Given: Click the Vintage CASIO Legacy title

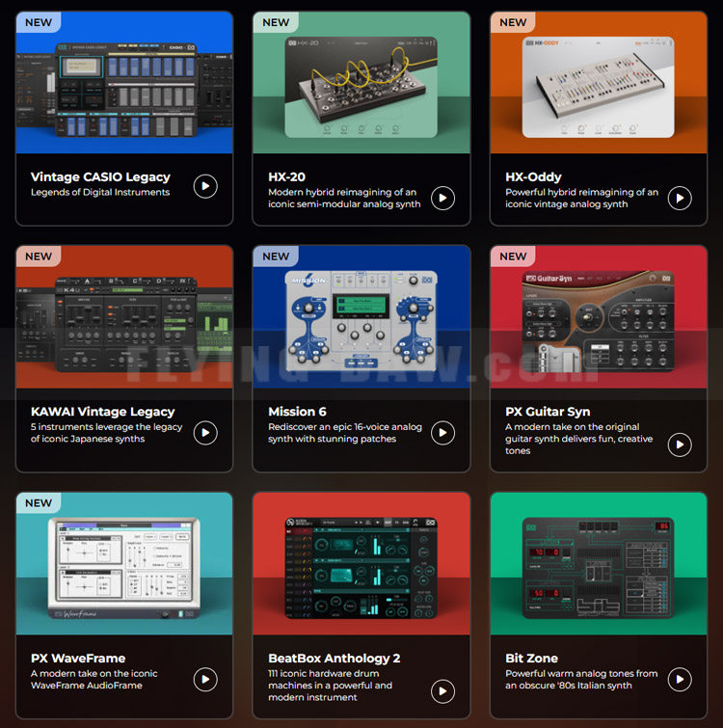Looking at the screenshot, I should 100,176.
